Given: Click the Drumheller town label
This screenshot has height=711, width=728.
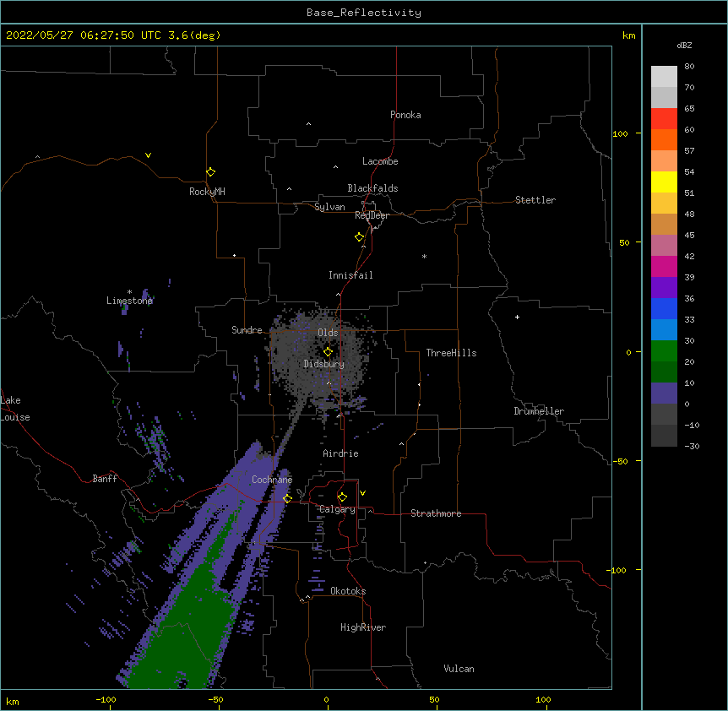Looking at the screenshot, I should click(539, 411).
